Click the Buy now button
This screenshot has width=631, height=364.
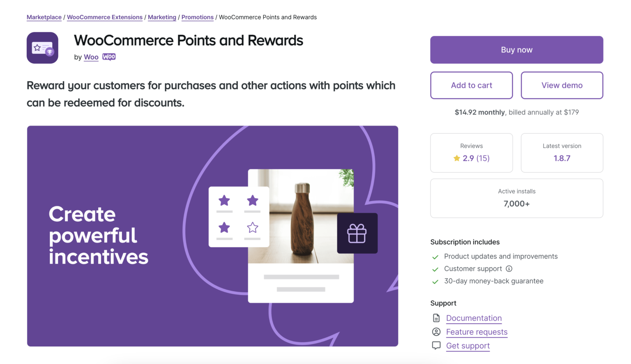[x=516, y=49]
